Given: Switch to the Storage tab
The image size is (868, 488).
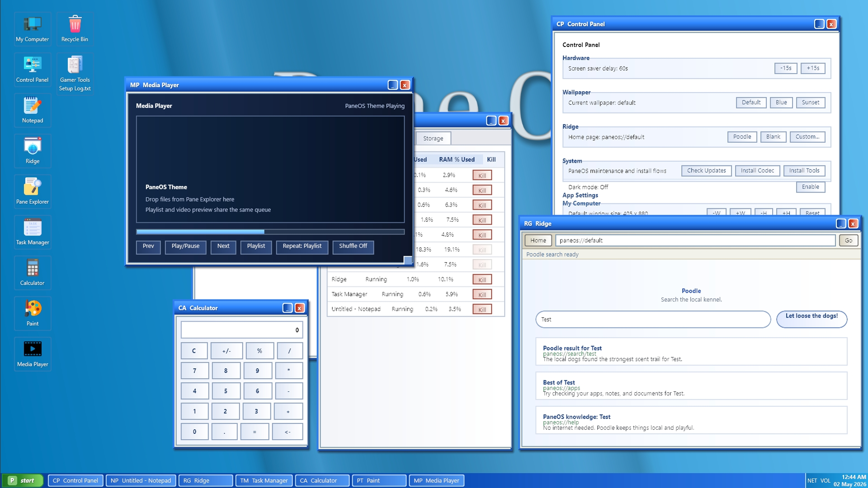Looking at the screenshot, I should coord(433,138).
